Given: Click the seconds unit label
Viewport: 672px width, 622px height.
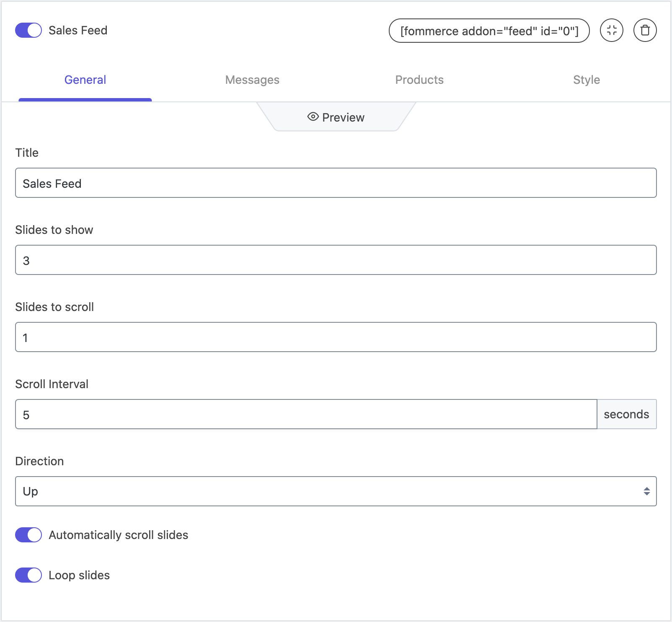Looking at the screenshot, I should (626, 414).
